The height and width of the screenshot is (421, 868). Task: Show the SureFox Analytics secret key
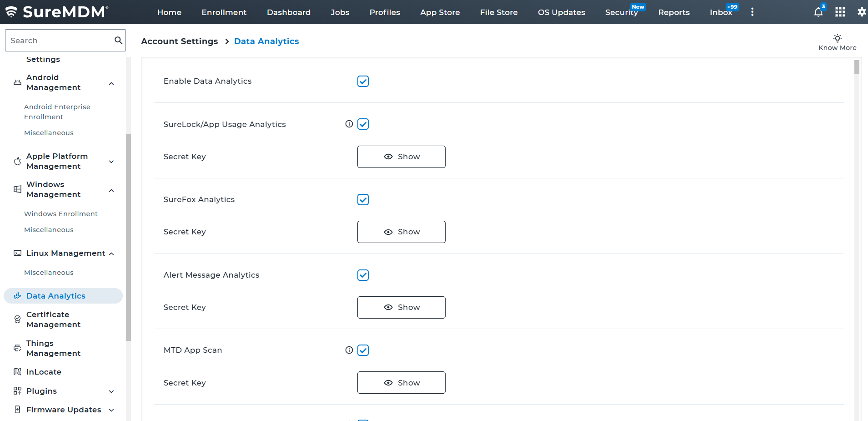[x=401, y=232]
